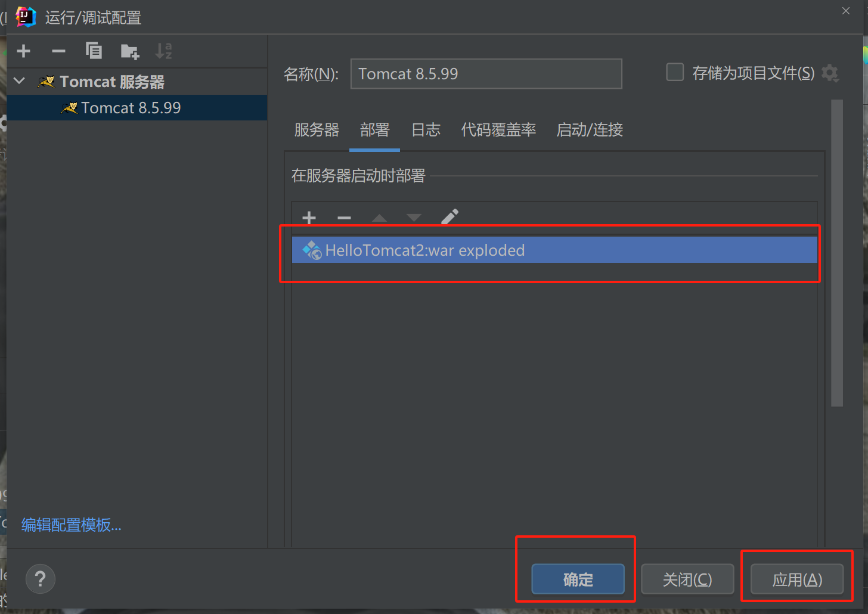Edit the selected artifact with the pencil icon
Viewport: 868px width, 614px height.
[449, 217]
